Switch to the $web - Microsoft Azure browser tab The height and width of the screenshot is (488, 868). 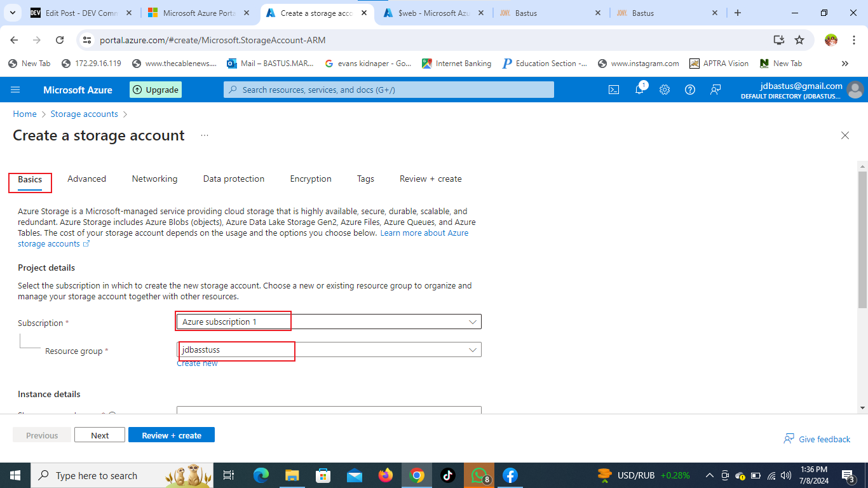coord(434,13)
